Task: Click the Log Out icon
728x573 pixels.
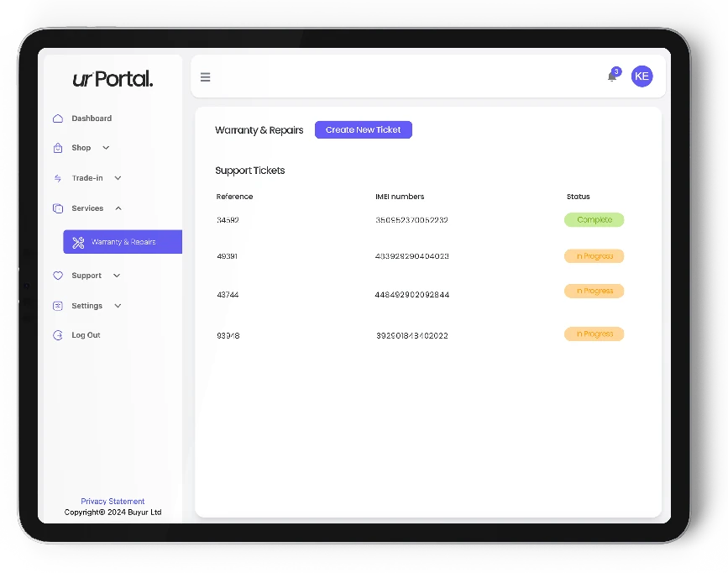Action: pyautogui.click(x=58, y=335)
